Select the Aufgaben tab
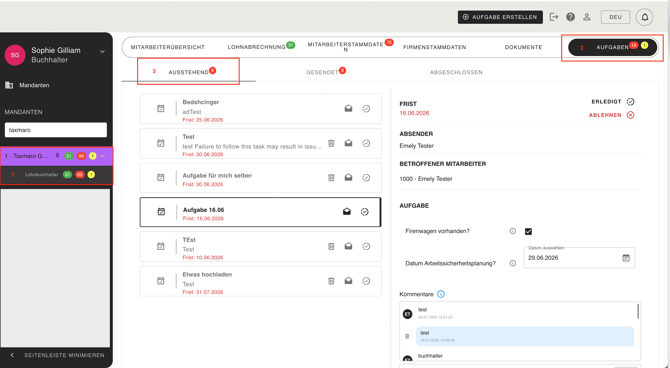Image resolution: width=670 pixels, height=368 pixels. [x=612, y=47]
